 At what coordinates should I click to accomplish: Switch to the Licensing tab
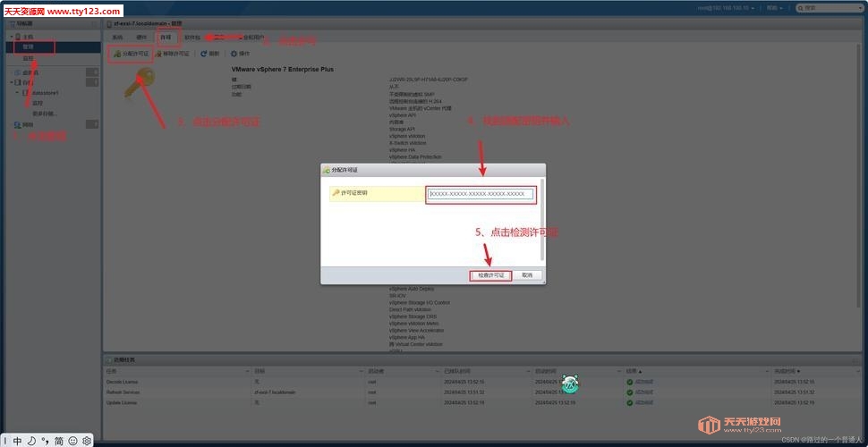(x=166, y=38)
